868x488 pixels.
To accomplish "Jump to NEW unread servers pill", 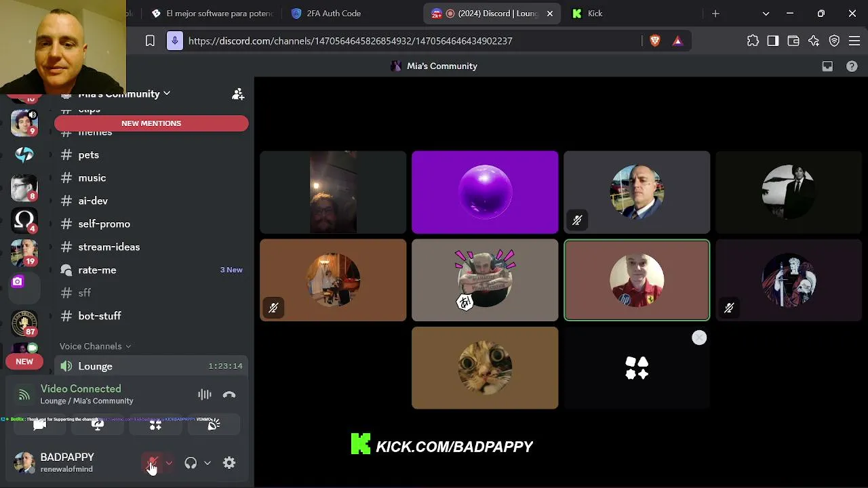I will tap(24, 362).
